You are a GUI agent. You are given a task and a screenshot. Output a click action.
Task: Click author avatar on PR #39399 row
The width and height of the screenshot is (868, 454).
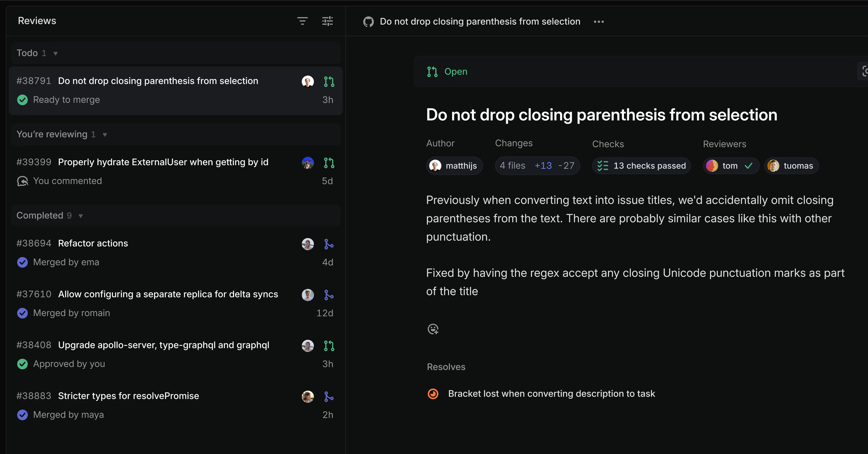[x=308, y=163]
